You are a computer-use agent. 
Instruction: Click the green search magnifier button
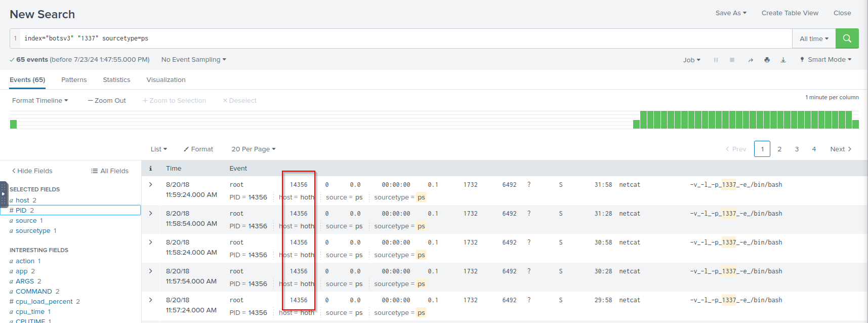[x=847, y=38]
